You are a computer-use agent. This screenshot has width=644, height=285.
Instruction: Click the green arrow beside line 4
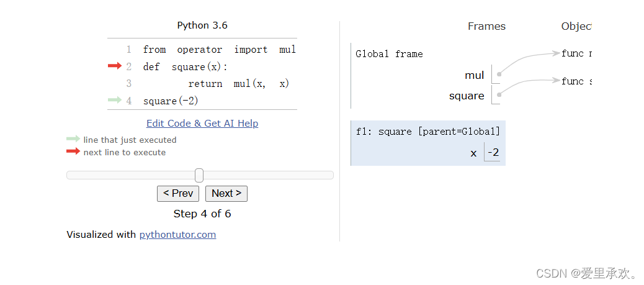point(115,100)
